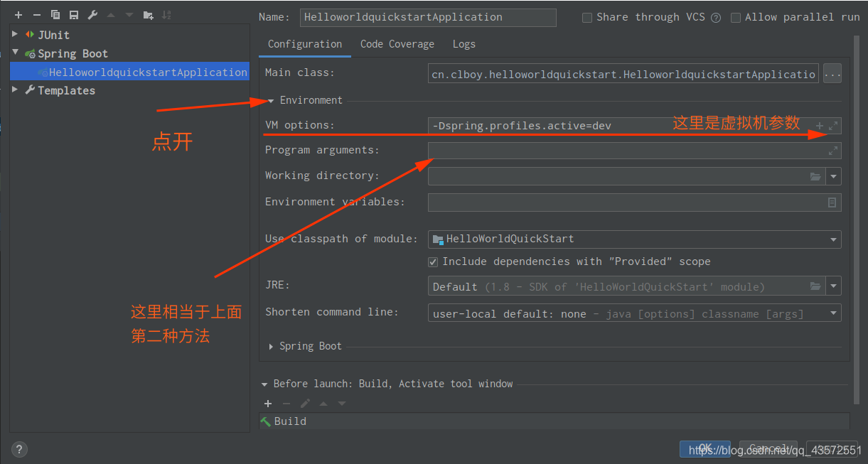Viewport: 868px width, 464px height.
Task: Click the Cancel button
Action: (768, 449)
